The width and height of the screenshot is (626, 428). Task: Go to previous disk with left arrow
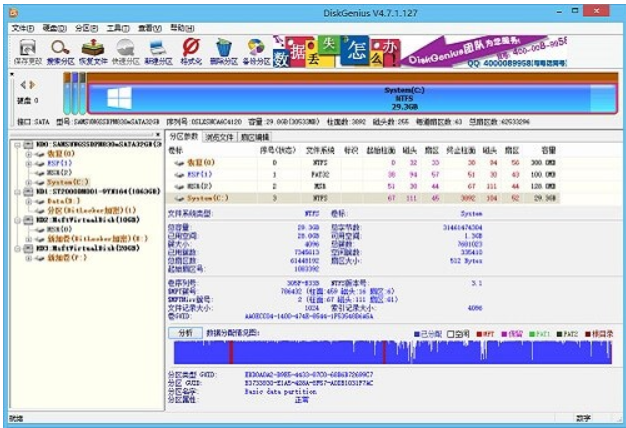coord(23,85)
